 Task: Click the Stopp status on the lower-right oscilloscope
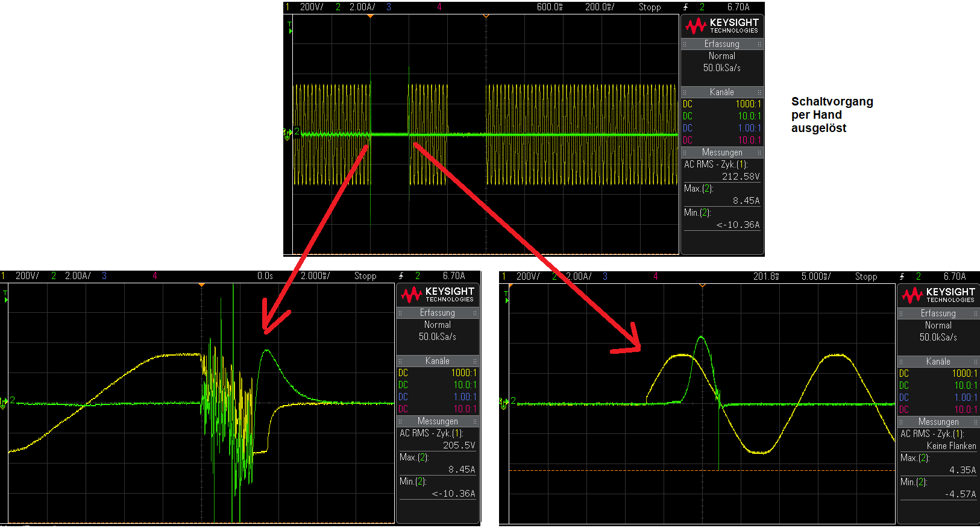[x=866, y=277]
